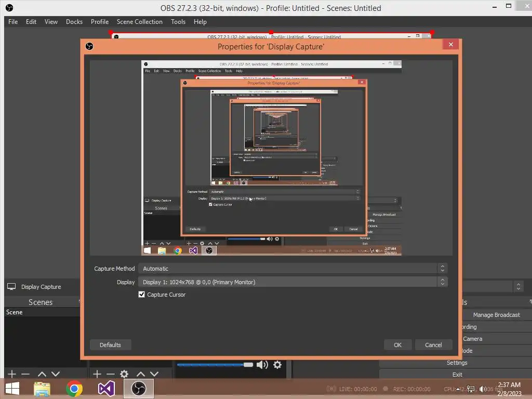The width and height of the screenshot is (532, 399).
Task: Open the View menu
Action: tap(51, 22)
